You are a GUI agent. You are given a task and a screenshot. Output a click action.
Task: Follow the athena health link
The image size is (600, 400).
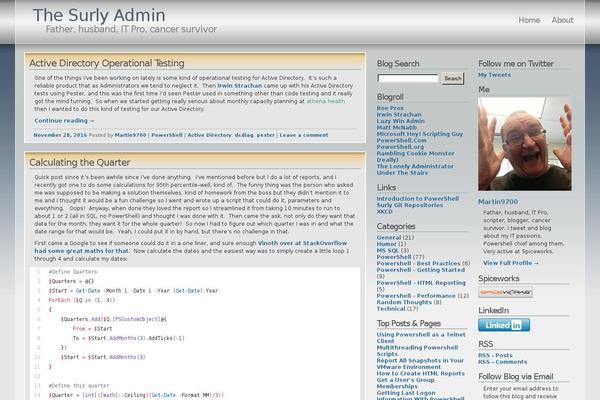pos(326,101)
